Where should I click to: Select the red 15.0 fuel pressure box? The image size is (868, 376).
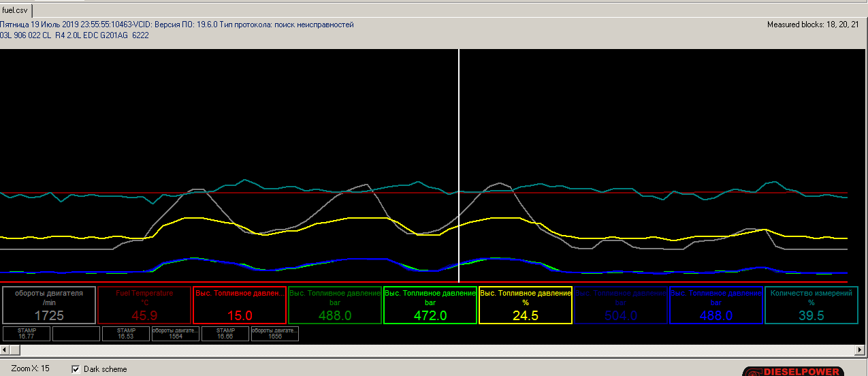click(240, 304)
